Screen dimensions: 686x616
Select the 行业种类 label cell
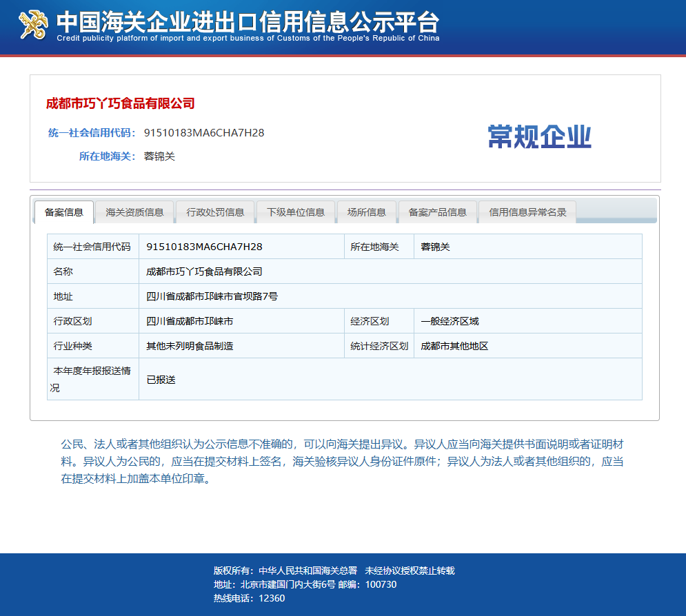point(93,346)
